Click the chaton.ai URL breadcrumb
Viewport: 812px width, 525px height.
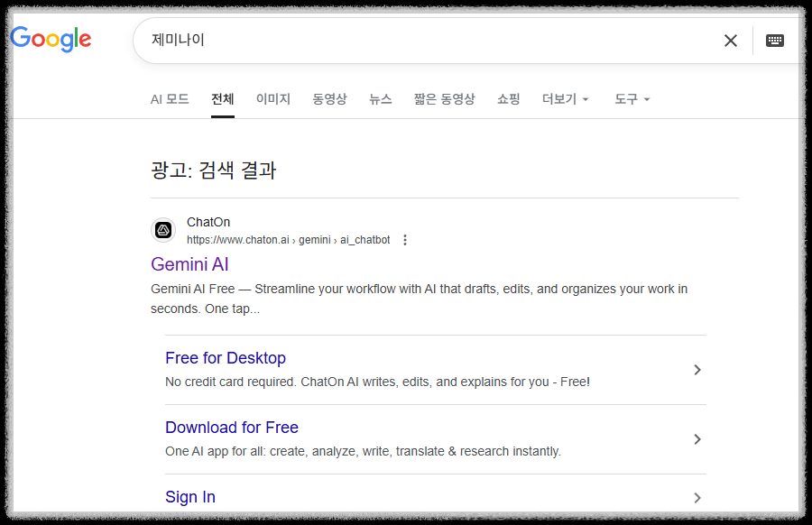tap(289, 240)
